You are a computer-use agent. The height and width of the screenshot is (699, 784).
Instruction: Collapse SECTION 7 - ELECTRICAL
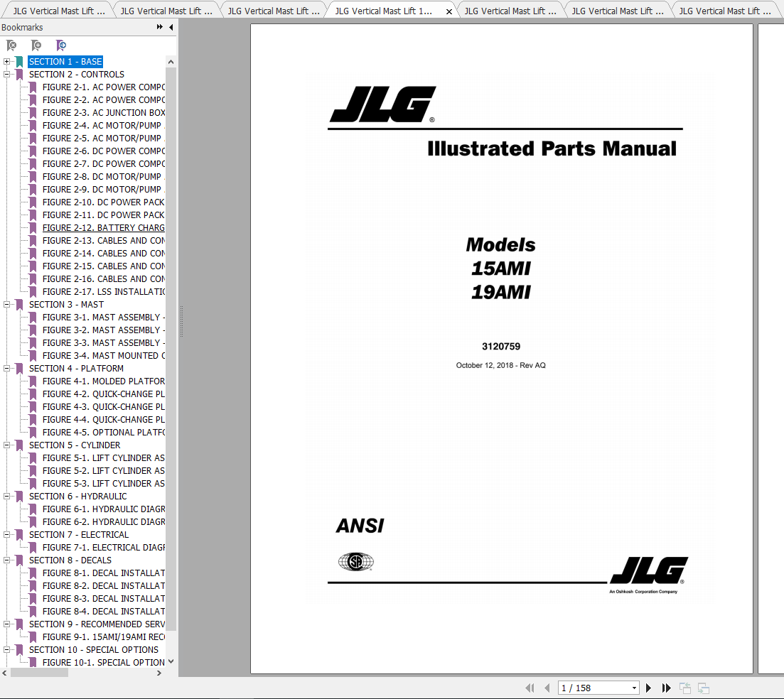click(6, 535)
